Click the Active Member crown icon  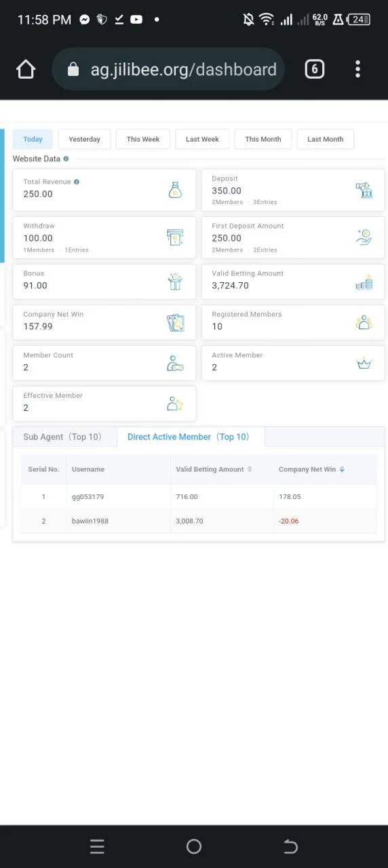pyautogui.click(x=364, y=363)
